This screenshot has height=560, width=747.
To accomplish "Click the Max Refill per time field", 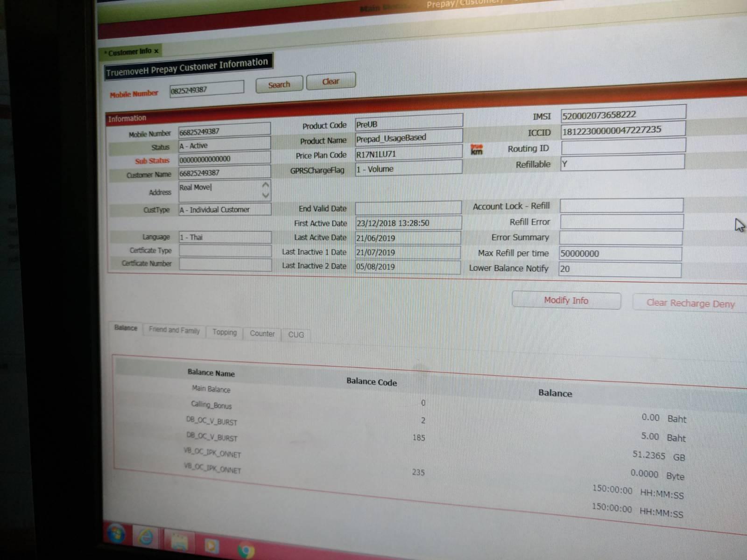I will click(x=620, y=253).
